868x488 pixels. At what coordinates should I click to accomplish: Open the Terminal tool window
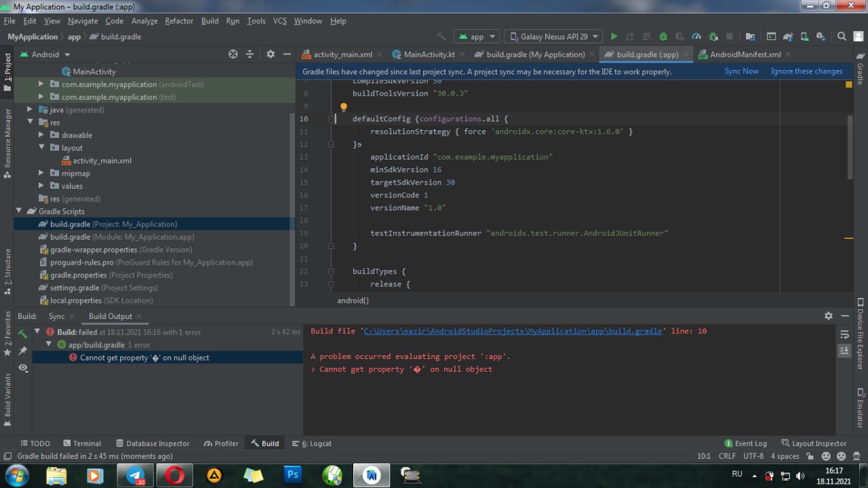coord(81,443)
